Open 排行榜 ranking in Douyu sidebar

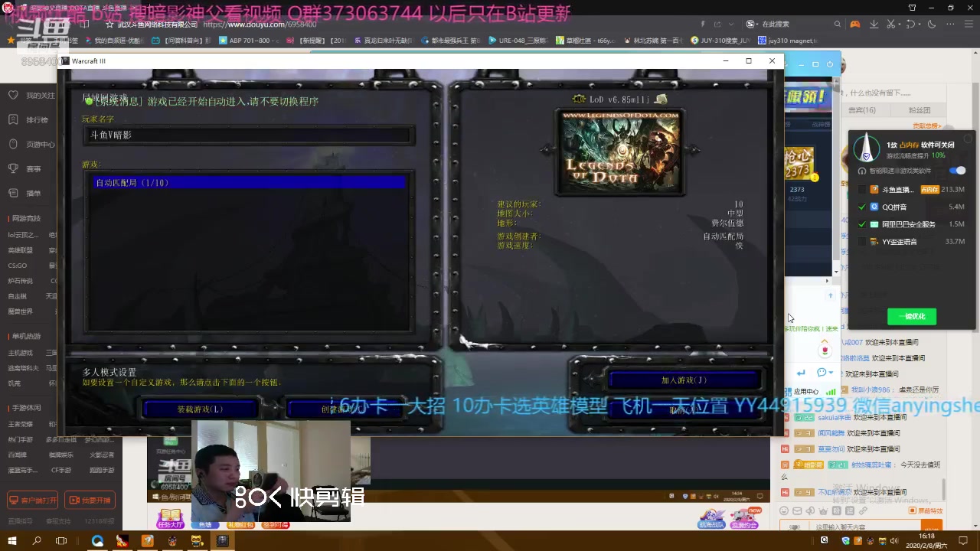(x=29, y=120)
